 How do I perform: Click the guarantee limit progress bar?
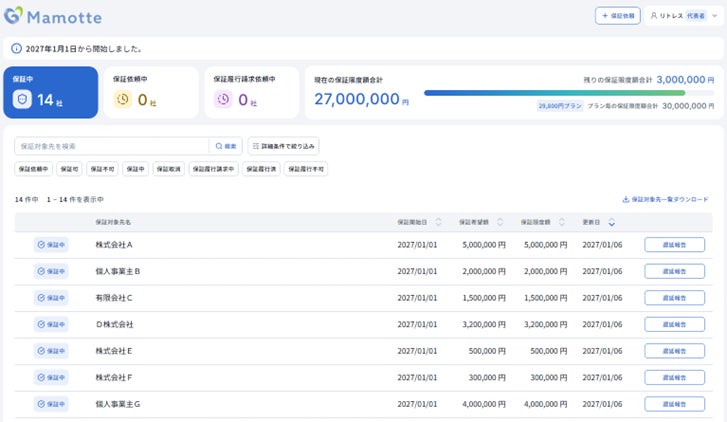[x=570, y=93]
